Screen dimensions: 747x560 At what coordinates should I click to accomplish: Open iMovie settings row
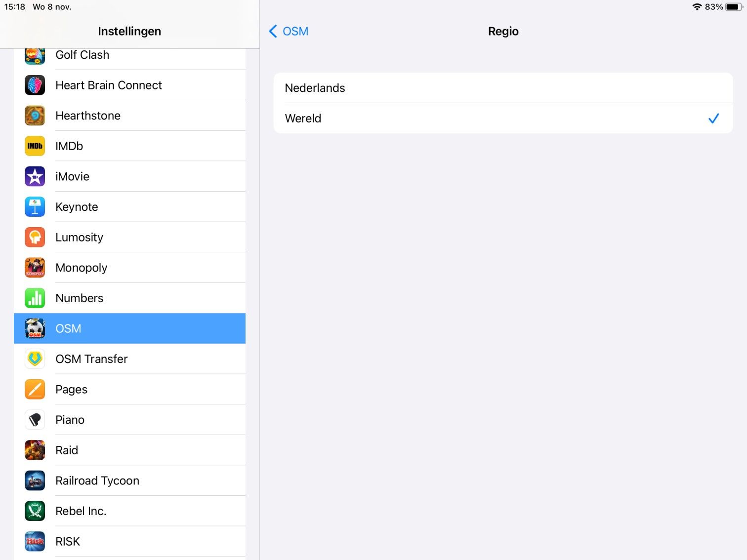coord(129,177)
